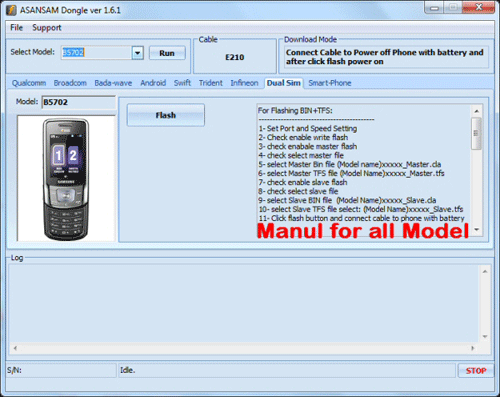Viewport: 500px width, 397px height.
Task: Open the Infineon tab
Action: pyautogui.click(x=244, y=83)
